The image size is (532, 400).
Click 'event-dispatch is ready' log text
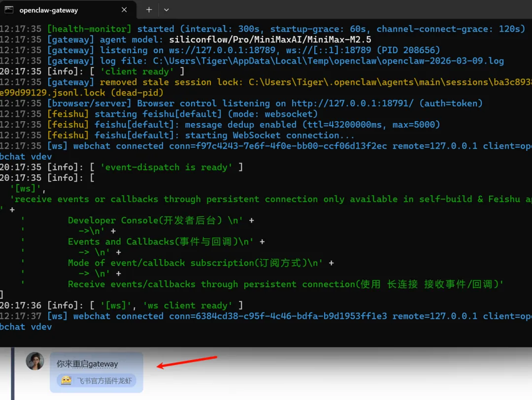click(166, 167)
